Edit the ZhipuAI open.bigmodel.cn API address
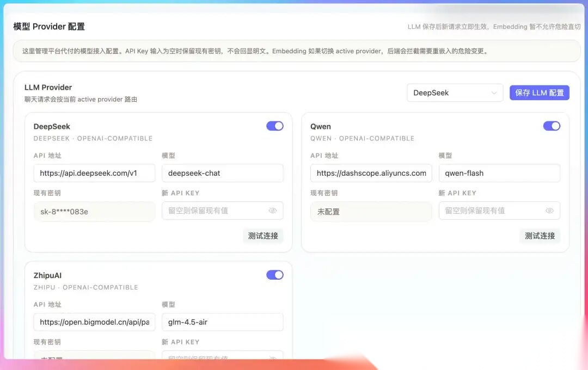The height and width of the screenshot is (370, 588). (94, 322)
